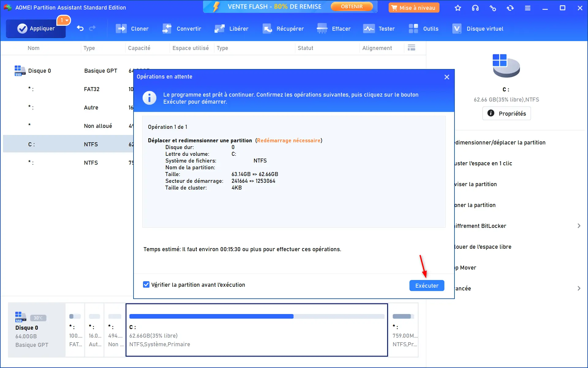Select the 100 MB FAT partition block
This screenshot has width=588, height=368.
click(75, 330)
